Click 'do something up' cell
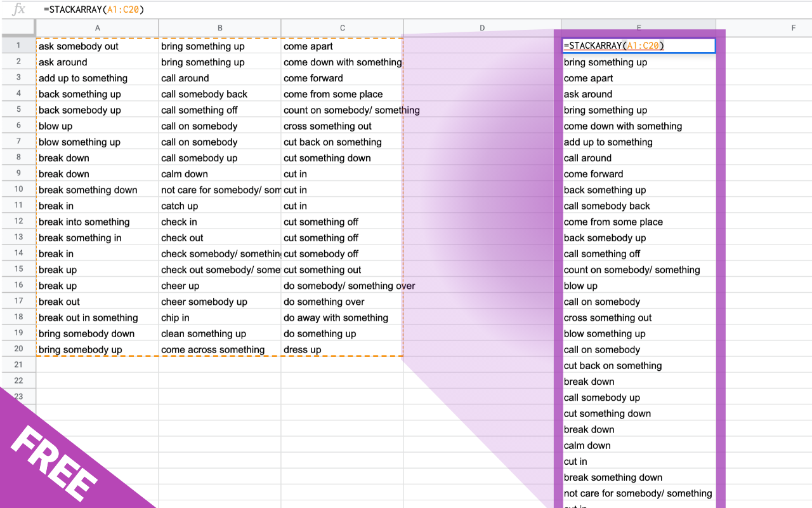 click(342, 333)
